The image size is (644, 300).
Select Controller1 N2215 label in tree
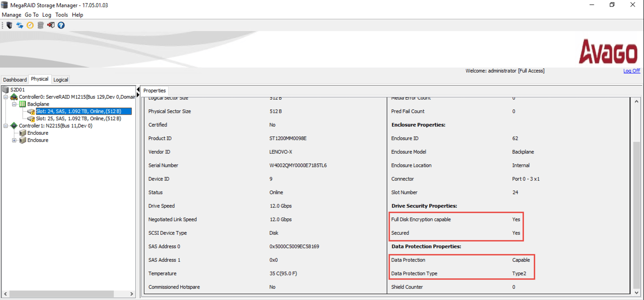point(56,126)
